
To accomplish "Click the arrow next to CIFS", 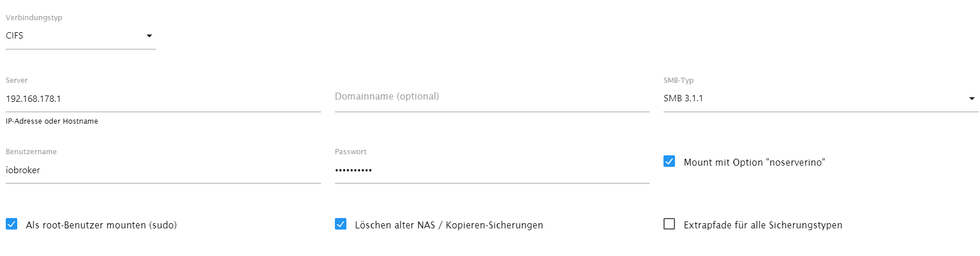I will pyautogui.click(x=149, y=36).
